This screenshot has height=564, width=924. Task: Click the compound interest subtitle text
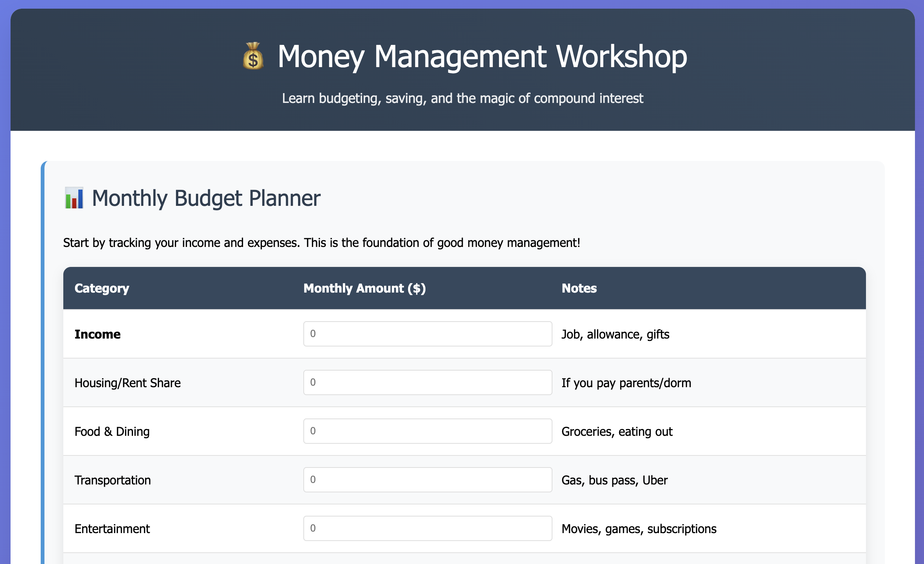pyautogui.click(x=462, y=98)
